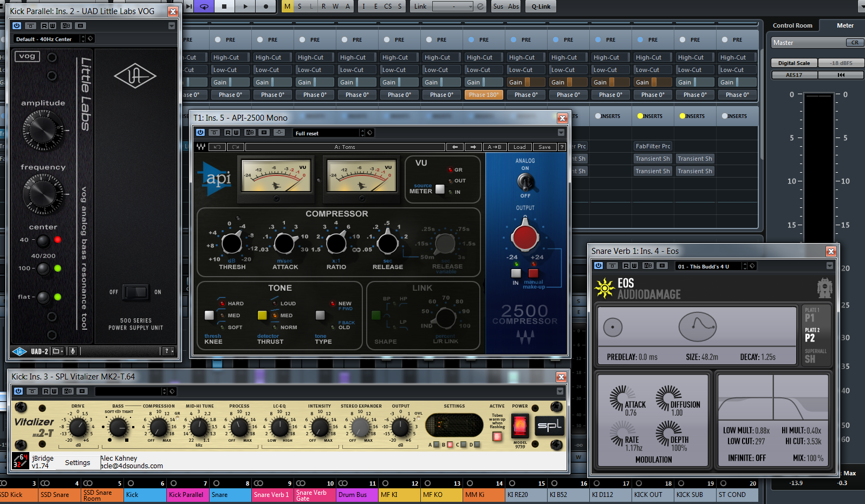865x504 pixels.
Task: Click the Vitalizer ACTIVE red button
Action: [497, 436]
